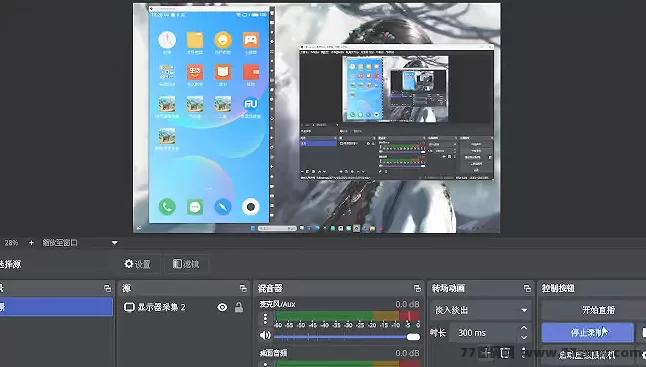
Task: Undock the 源 sources panel via its float icon
Action: pos(243,288)
